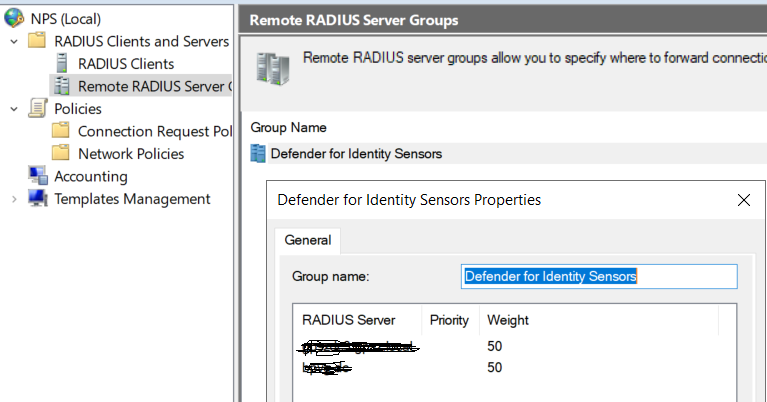Viewport: 767px width, 402px height.
Task: Sort by the RADIUS Server column header
Action: click(x=348, y=320)
